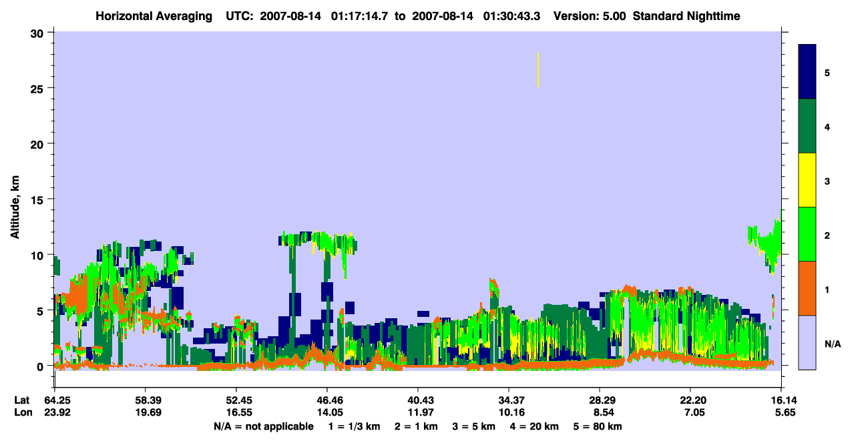Screen dimensions: 868x445
Task: Click the "Lat" row label
Action: [x=22, y=400]
